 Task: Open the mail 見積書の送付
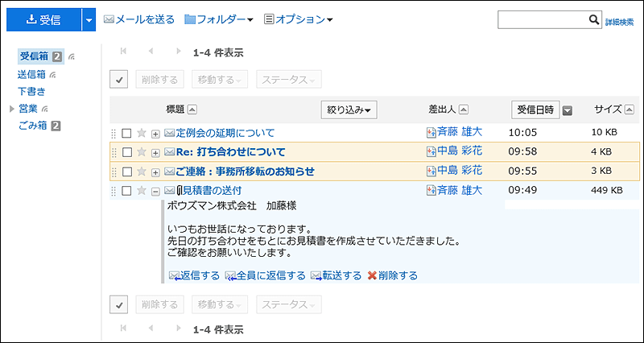[212, 191]
